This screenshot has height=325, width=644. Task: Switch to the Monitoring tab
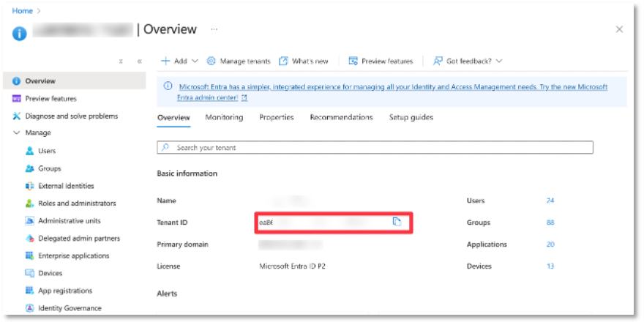(224, 118)
